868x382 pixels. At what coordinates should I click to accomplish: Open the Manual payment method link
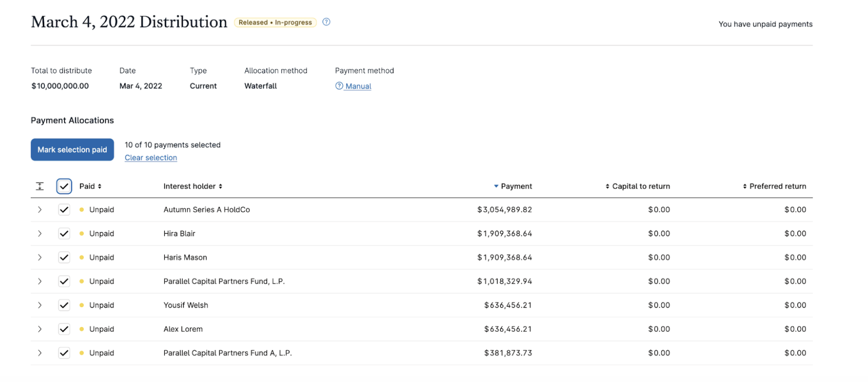(x=358, y=86)
